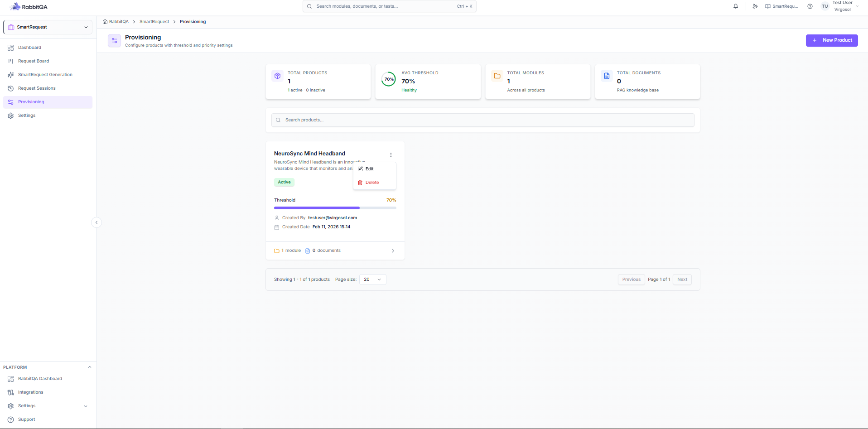Click the Total Documents file icon
Screen dimensions: 868x429
[607, 76]
